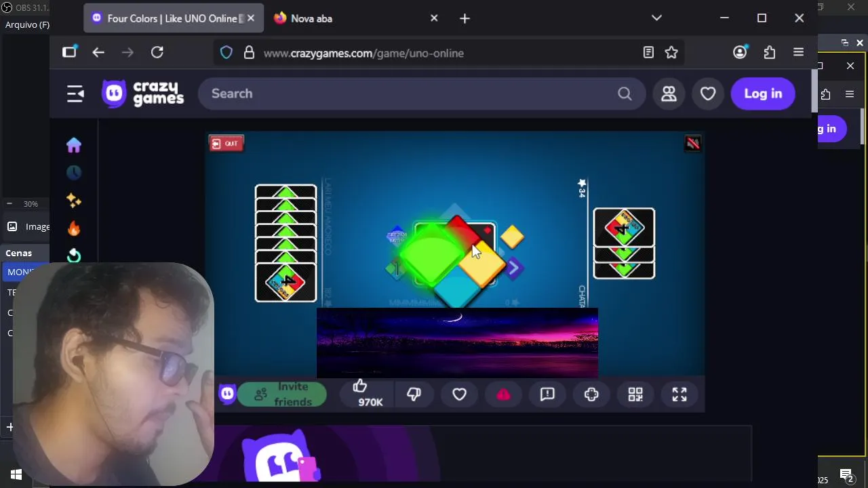Image resolution: width=868 pixels, height=488 pixels.
Task: Click the OBS zoom out minus beside 30%
Action: 9,204
